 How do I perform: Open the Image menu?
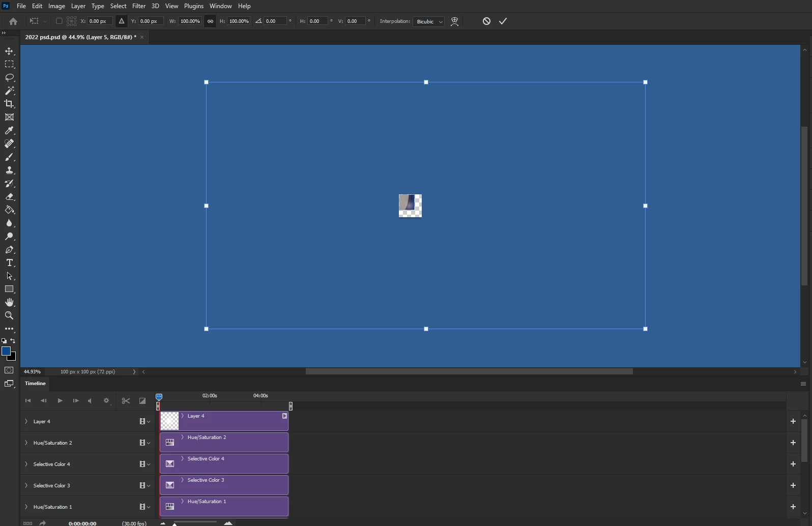coord(56,6)
